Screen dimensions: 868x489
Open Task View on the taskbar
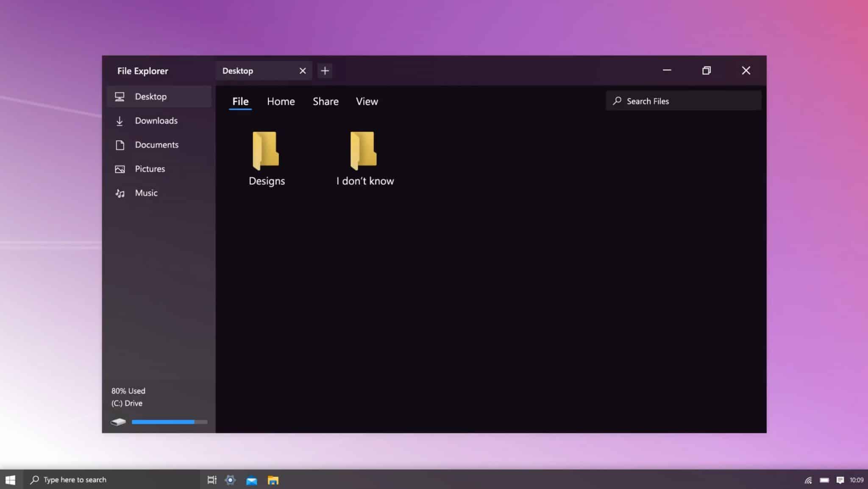click(x=211, y=480)
